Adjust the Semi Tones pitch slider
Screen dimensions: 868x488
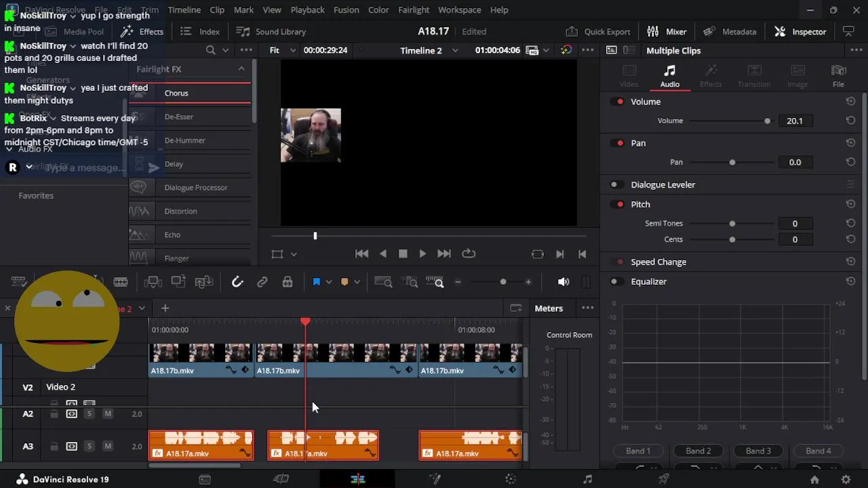tap(732, 223)
